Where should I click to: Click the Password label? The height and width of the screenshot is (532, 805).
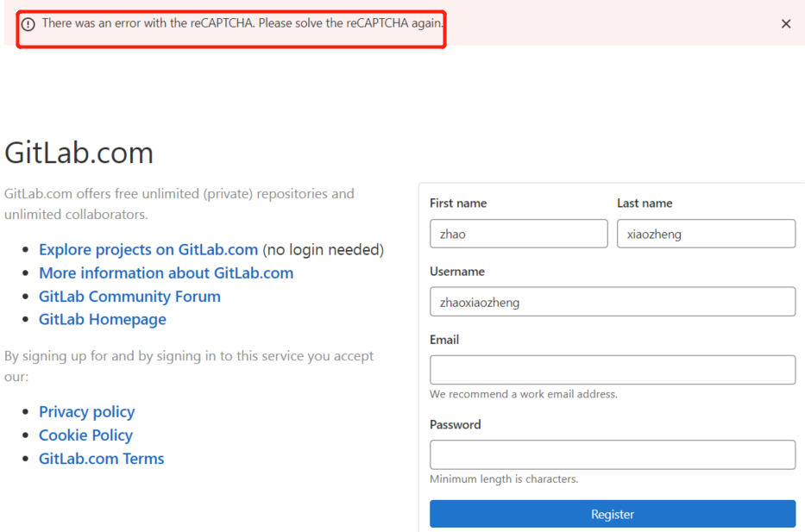(x=456, y=425)
